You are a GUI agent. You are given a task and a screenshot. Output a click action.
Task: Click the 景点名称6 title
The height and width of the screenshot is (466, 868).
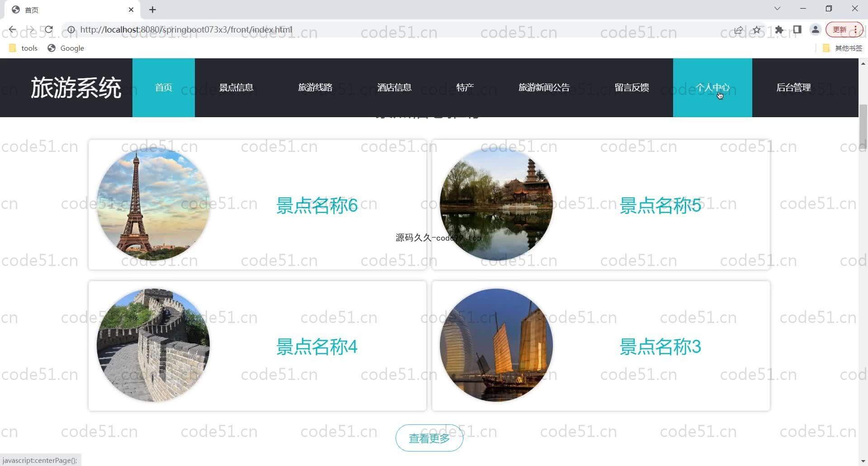[317, 205]
